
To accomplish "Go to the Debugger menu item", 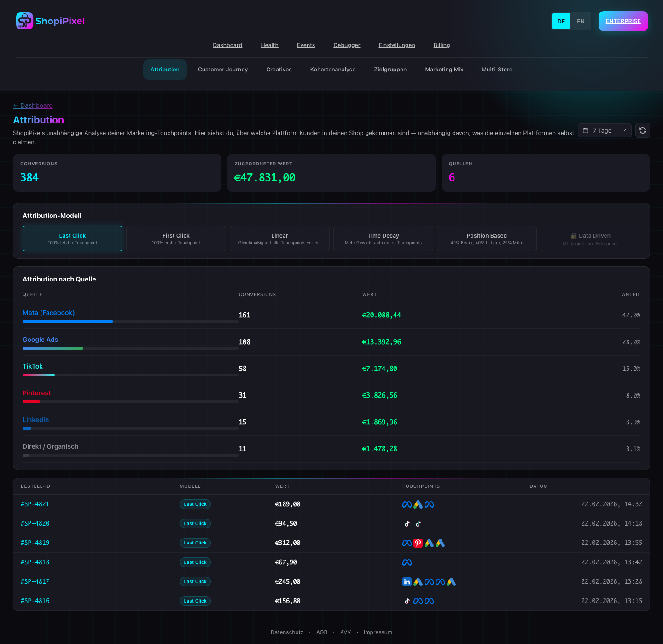I will coord(347,45).
